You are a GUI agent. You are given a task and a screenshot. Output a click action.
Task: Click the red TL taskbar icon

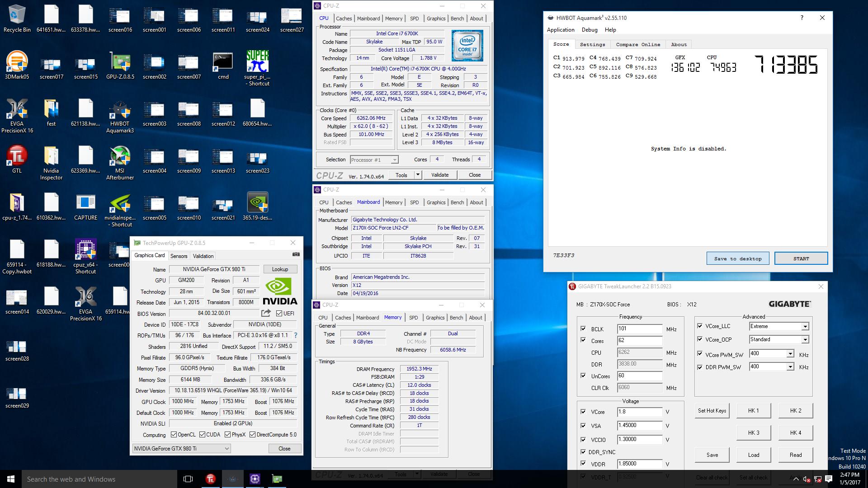[x=210, y=479]
